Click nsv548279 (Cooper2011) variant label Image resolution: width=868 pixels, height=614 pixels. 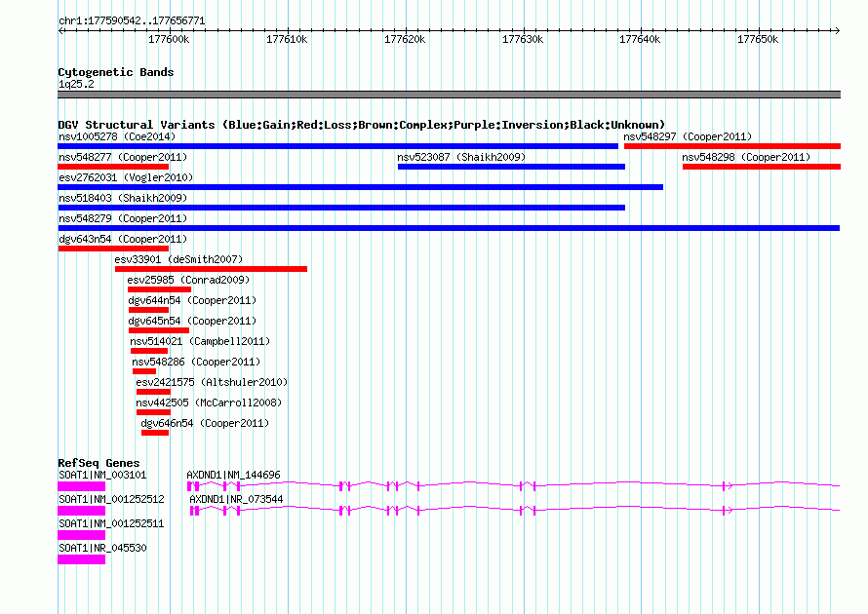coord(123,218)
